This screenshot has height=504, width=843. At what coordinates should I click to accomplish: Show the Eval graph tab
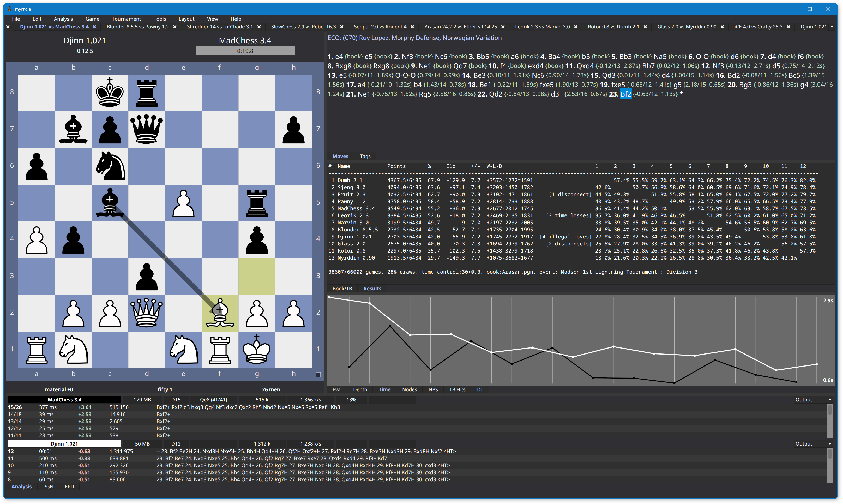tap(337, 389)
